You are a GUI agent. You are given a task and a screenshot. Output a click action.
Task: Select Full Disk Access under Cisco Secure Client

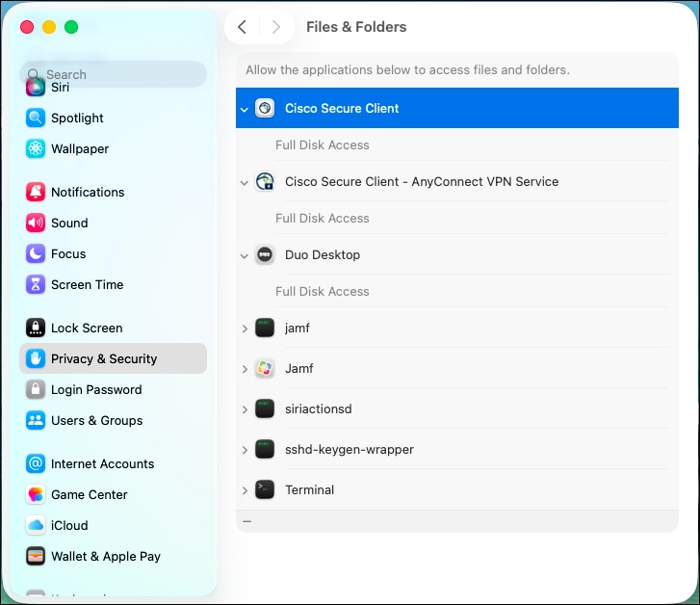pos(323,145)
